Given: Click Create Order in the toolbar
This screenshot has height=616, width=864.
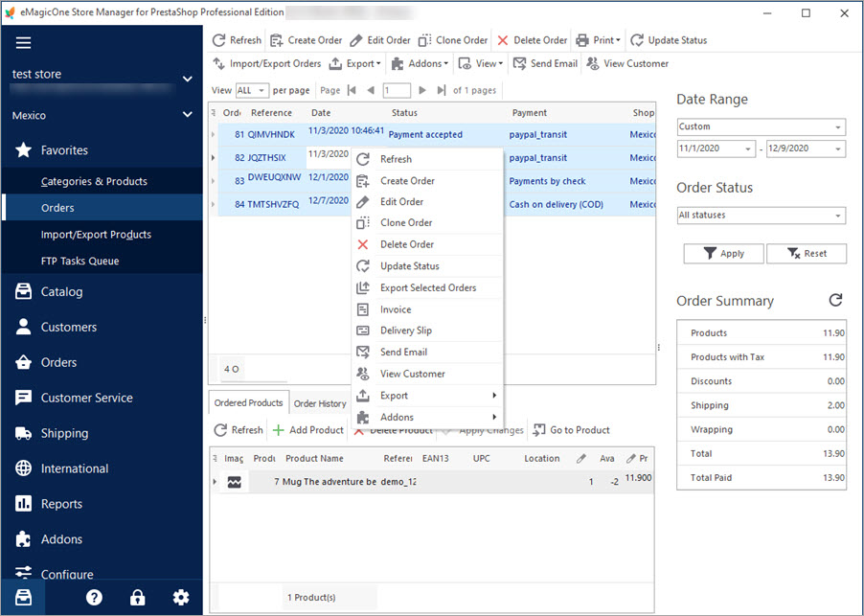Looking at the screenshot, I should [x=306, y=40].
